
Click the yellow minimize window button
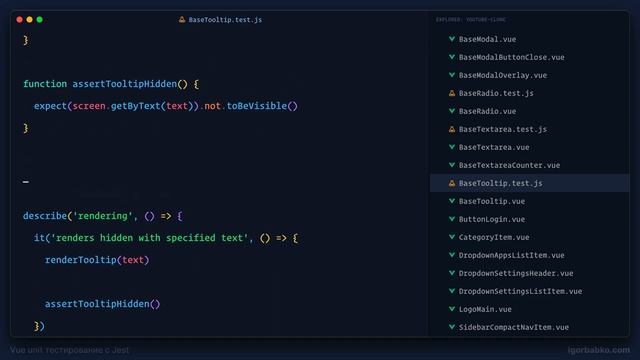pos(29,19)
